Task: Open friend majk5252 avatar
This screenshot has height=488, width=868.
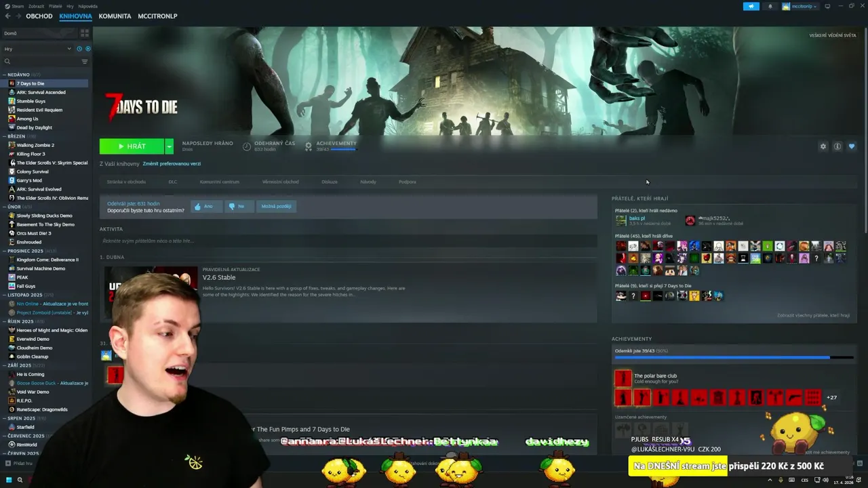Action: (x=690, y=220)
